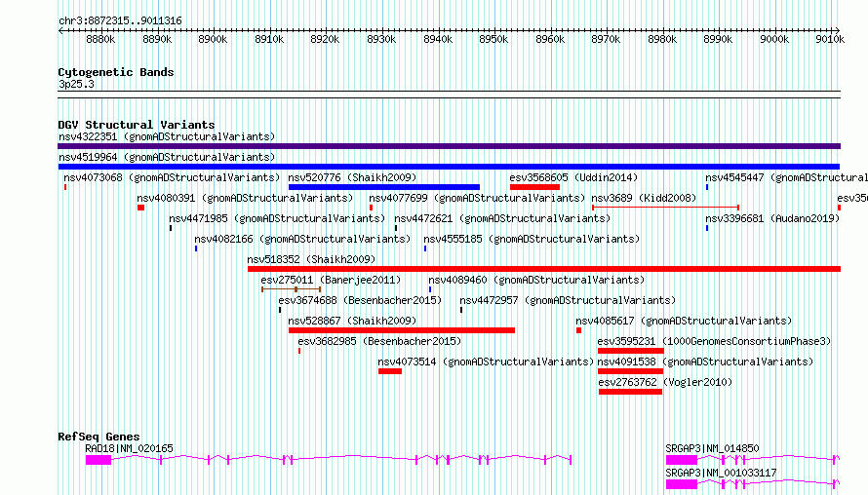Click the nsv528867 (Shaikh2009) label

click(352, 321)
